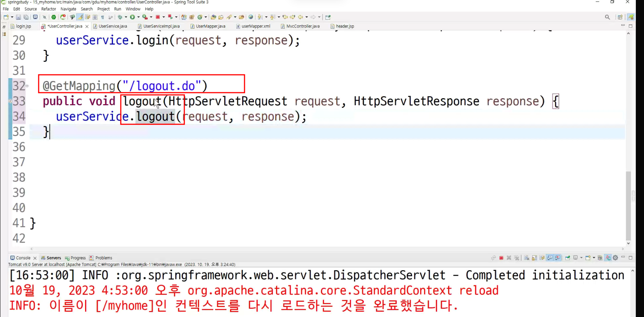Click the web browser globe icon

tap(251, 17)
